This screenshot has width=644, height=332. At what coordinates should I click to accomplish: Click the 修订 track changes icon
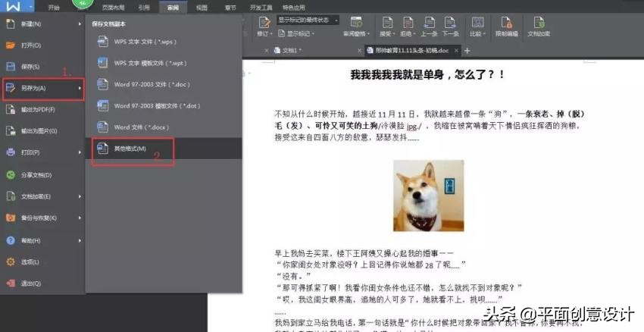click(264, 23)
